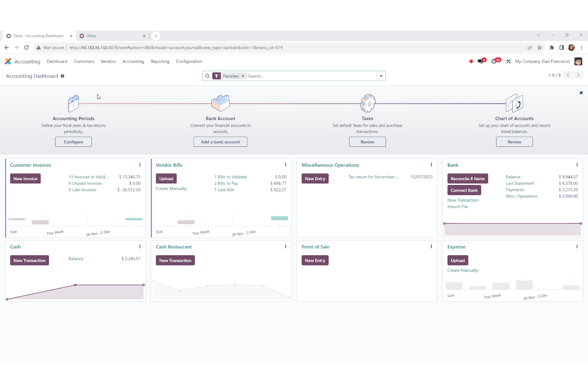Open the Customer Invoices card options menu

pos(139,164)
